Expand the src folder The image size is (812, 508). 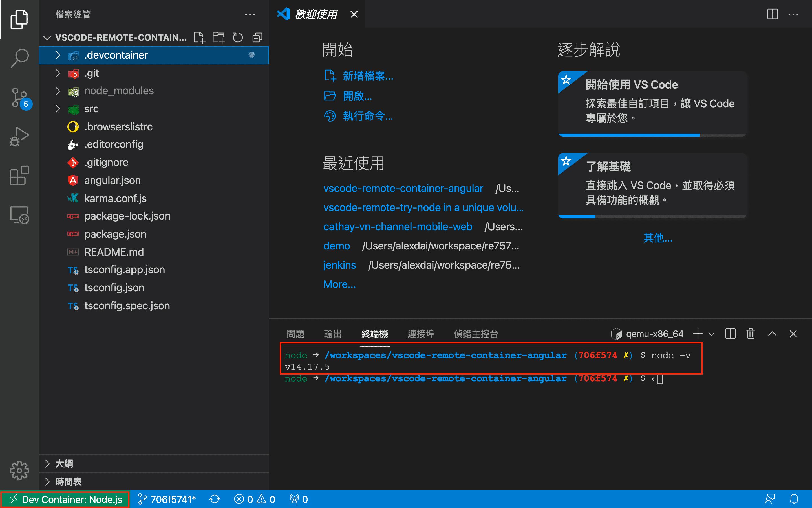pyautogui.click(x=154, y=109)
